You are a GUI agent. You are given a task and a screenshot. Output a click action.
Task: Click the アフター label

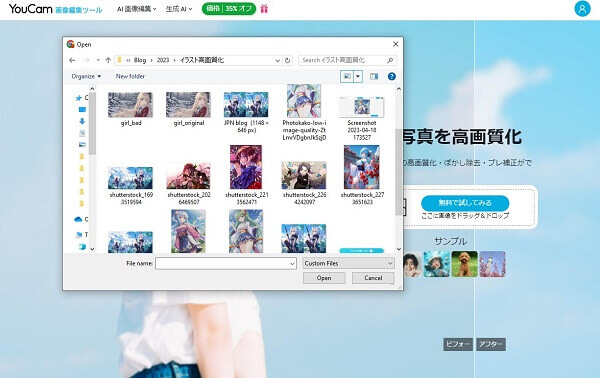pyautogui.click(x=491, y=344)
